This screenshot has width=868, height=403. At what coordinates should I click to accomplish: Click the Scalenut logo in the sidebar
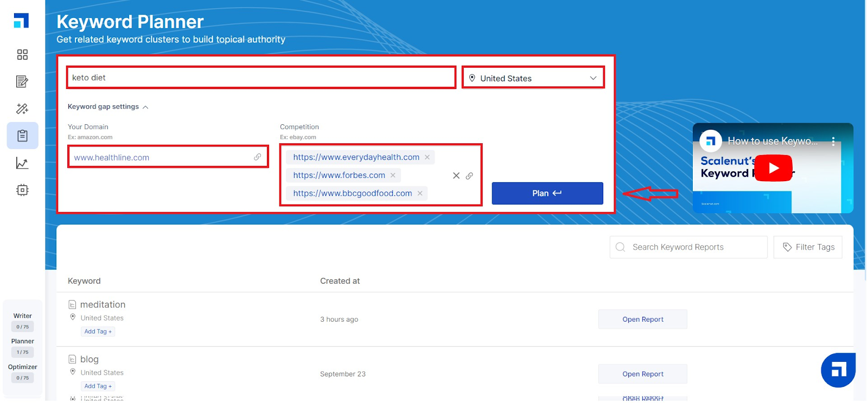(x=21, y=21)
